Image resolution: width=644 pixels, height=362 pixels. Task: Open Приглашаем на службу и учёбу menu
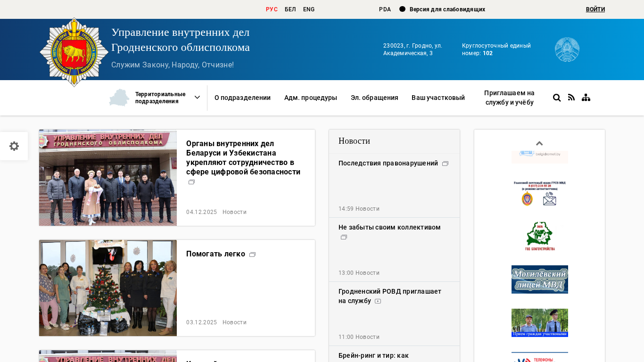coord(509,98)
